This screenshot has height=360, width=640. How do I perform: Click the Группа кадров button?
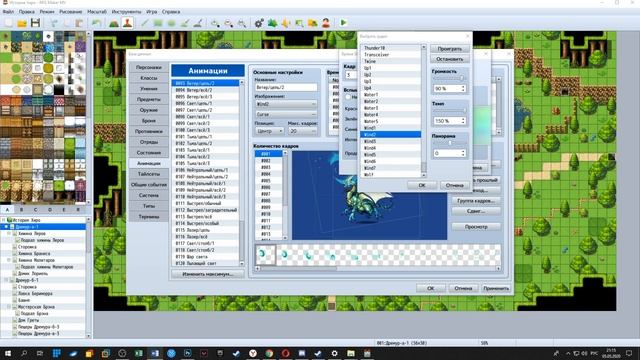tap(476, 201)
